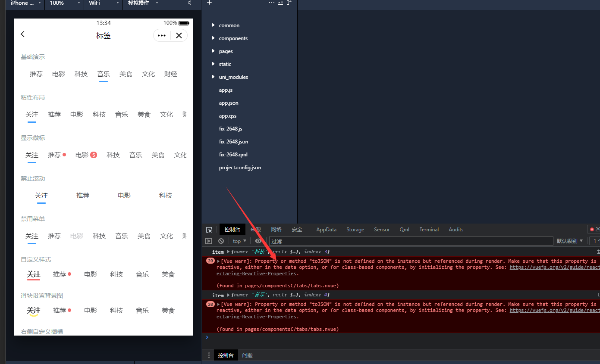Click the back arrow in the mini-program navbar
Image resolution: width=600 pixels, height=364 pixels.
click(22, 34)
